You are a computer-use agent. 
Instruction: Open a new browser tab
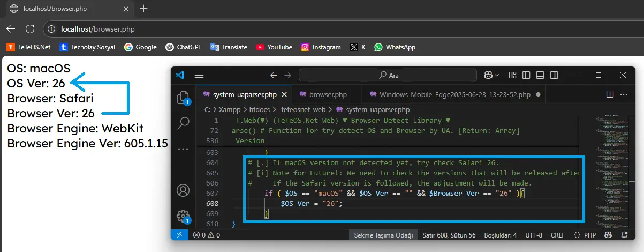[x=143, y=9]
